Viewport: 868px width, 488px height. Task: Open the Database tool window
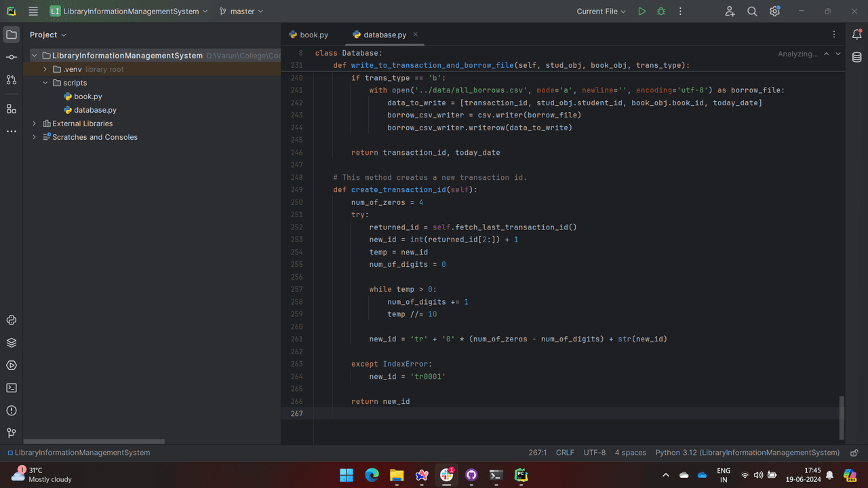click(x=856, y=57)
